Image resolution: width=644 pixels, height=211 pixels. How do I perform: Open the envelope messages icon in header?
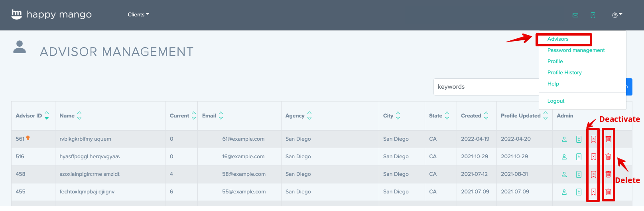tap(575, 15)
